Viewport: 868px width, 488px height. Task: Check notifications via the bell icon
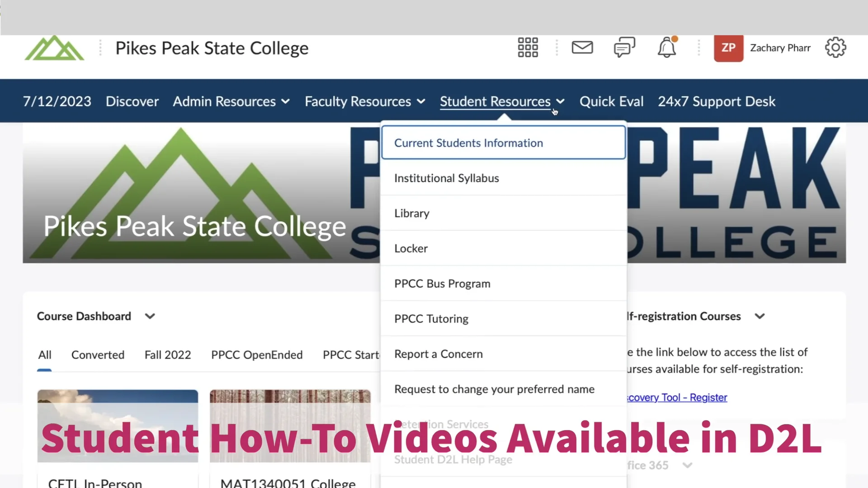click(x=667, y=47)
